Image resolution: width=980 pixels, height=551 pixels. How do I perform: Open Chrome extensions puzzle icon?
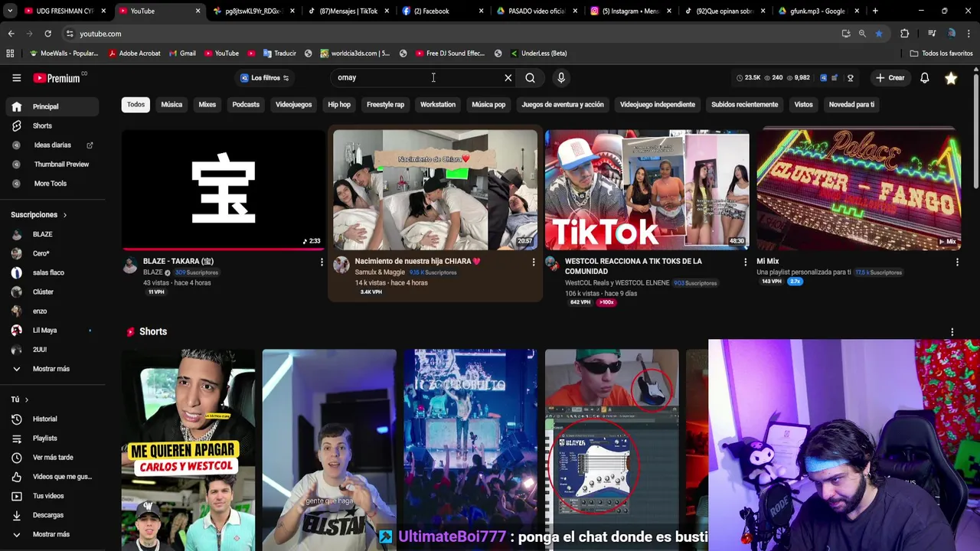click(904, 34)
